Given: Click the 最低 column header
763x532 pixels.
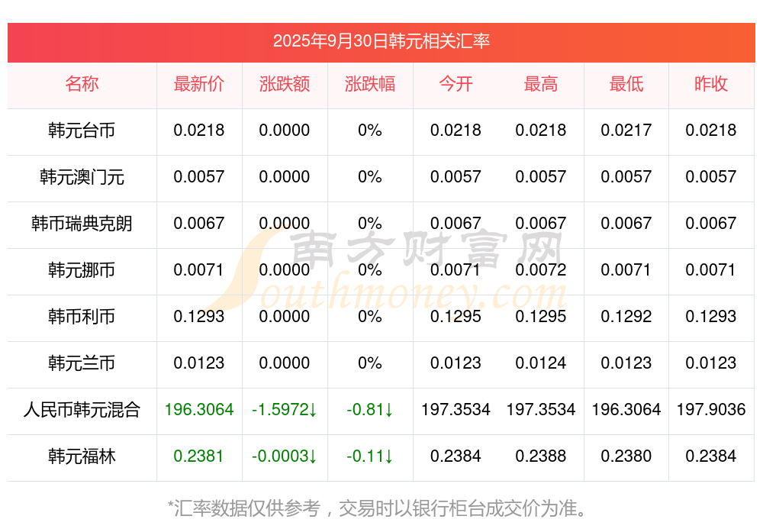Looking at the screenshot, I should click(x=626, y=84).
